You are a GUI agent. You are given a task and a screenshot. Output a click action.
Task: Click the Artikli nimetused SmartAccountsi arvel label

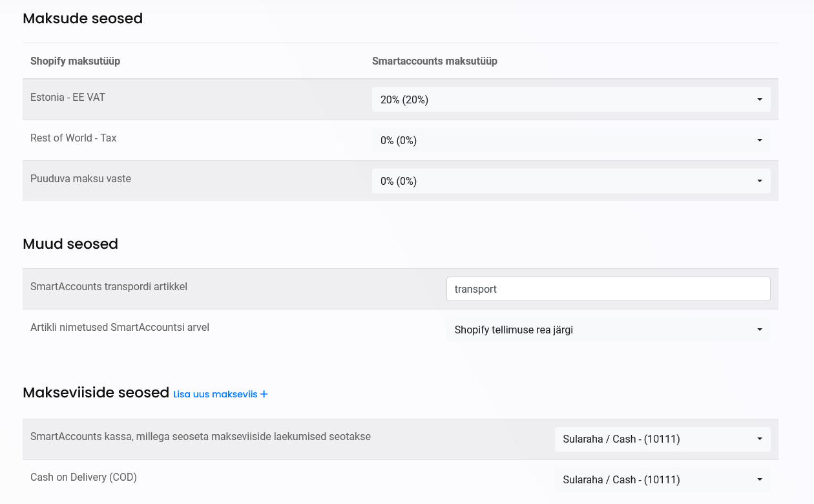click(x=120, y=328)
